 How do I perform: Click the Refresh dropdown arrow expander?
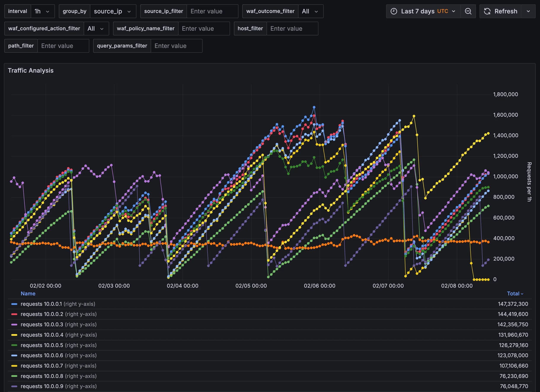pos(529,11)
